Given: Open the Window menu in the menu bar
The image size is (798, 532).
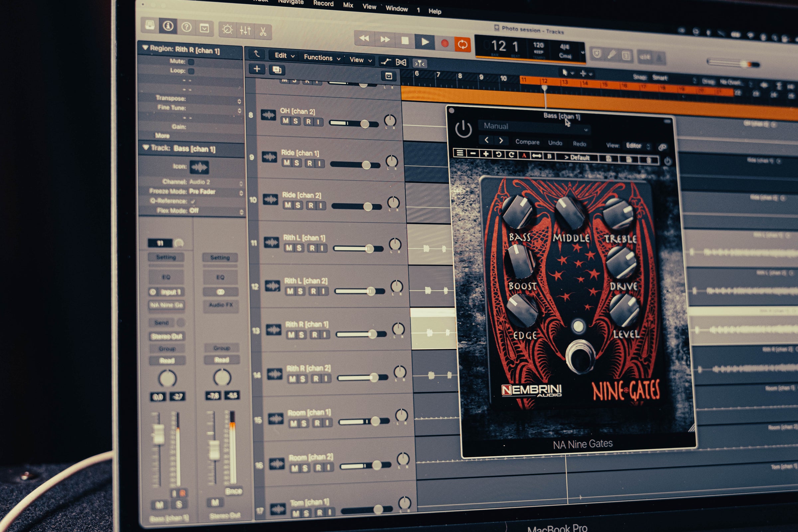Looking at the screenshot, I should tap(397, 9).
